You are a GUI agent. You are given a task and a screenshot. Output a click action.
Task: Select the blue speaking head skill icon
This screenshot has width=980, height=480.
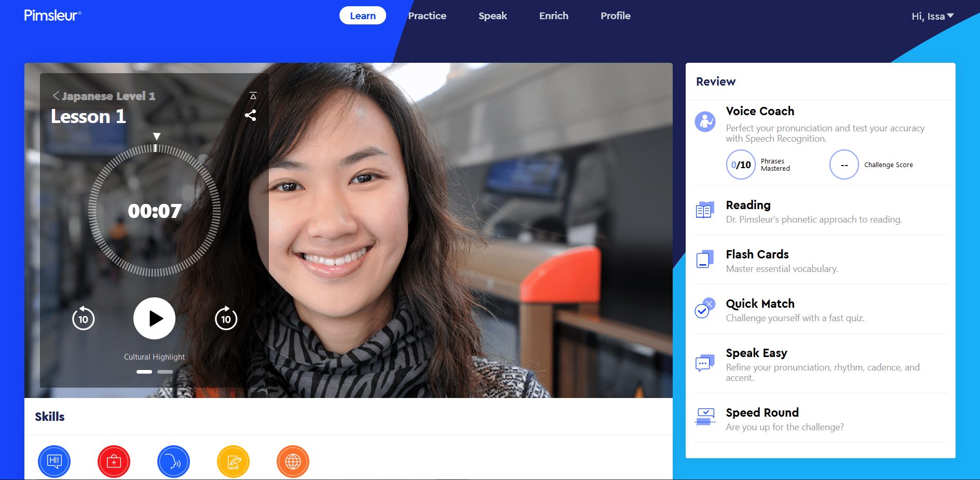pyautogui.click(x=173, y=461)
